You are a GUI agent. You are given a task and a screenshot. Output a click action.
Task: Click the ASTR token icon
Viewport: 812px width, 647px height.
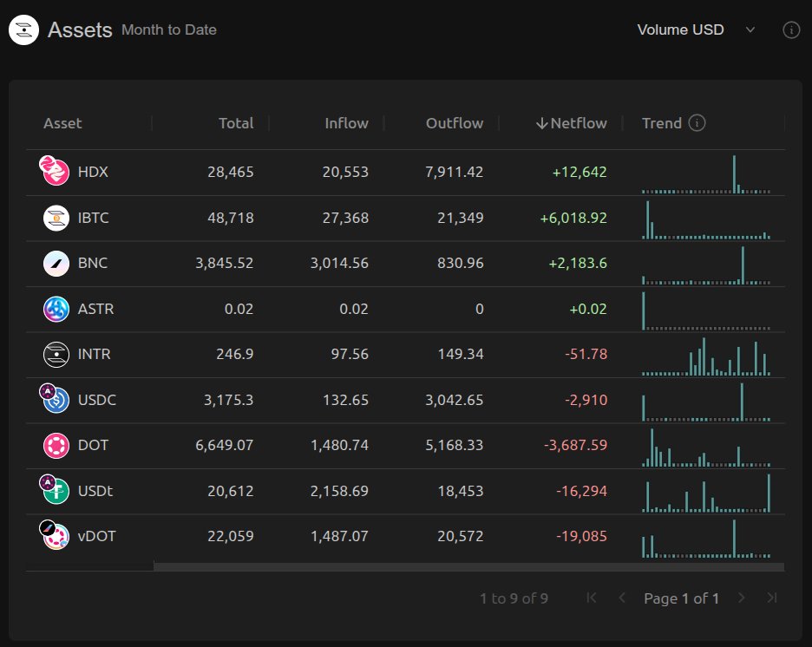tap(56, 309)
